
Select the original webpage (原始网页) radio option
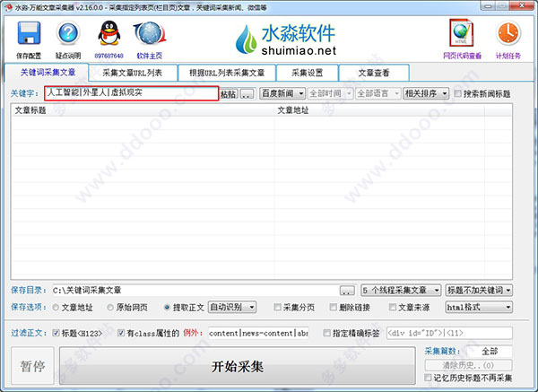108,307
